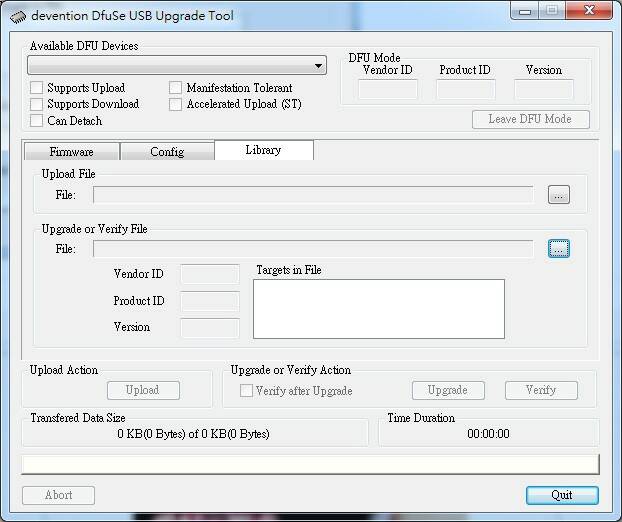Image resolution: width=622 pixels, height=522 pixels.
Task: Enable Accelerated Upload (ST) checkbox
Action: (x=175, y=104)
